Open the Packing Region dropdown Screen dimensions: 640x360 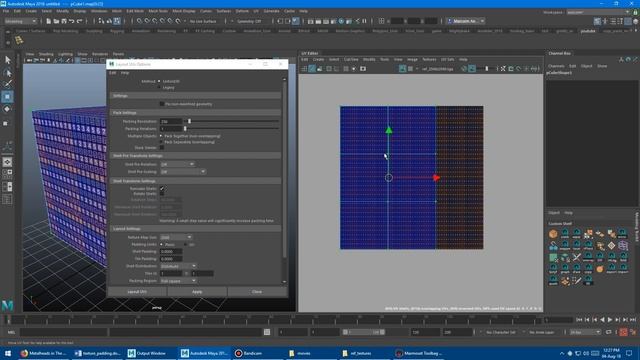coord(179,281)
